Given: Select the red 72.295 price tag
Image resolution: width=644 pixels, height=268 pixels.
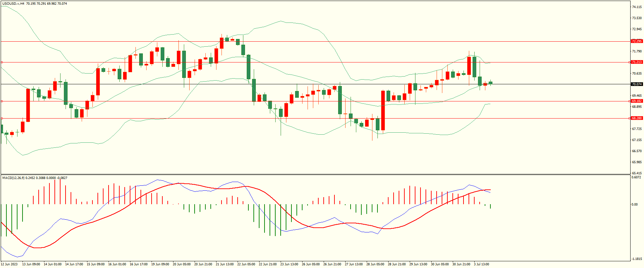Looking at the screenshot, I should (637, 41).
